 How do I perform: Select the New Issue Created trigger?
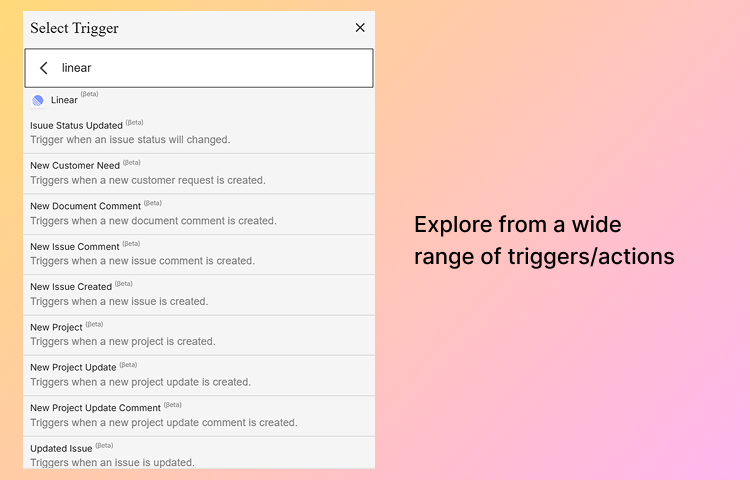199,295
